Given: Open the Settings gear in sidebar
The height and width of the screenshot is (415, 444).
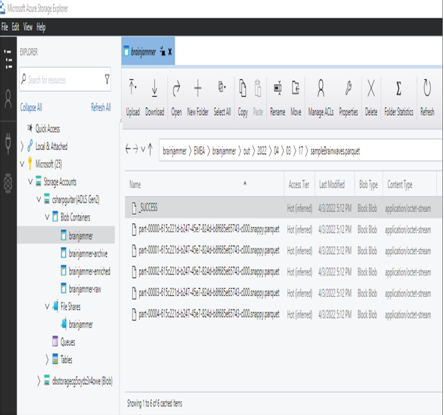Looking at the screenshot, I should [x=8, y=183].
